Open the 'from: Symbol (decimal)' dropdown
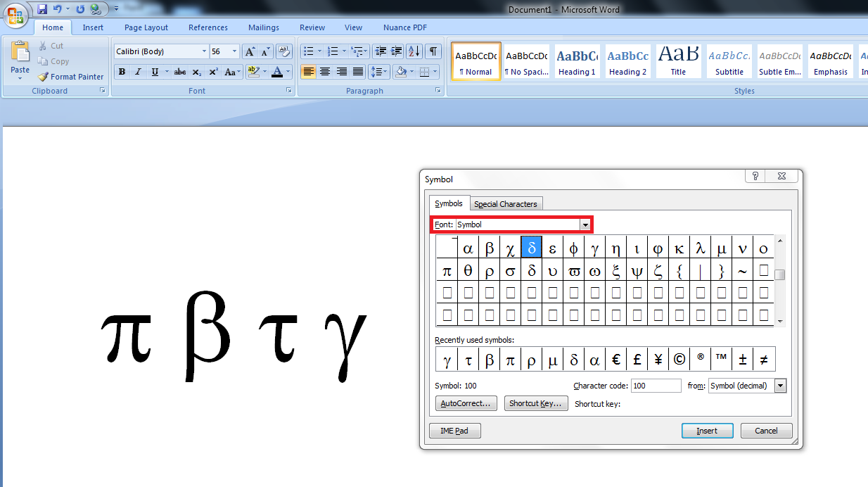This screenshot has width=868, height=487. pos(779,386)
